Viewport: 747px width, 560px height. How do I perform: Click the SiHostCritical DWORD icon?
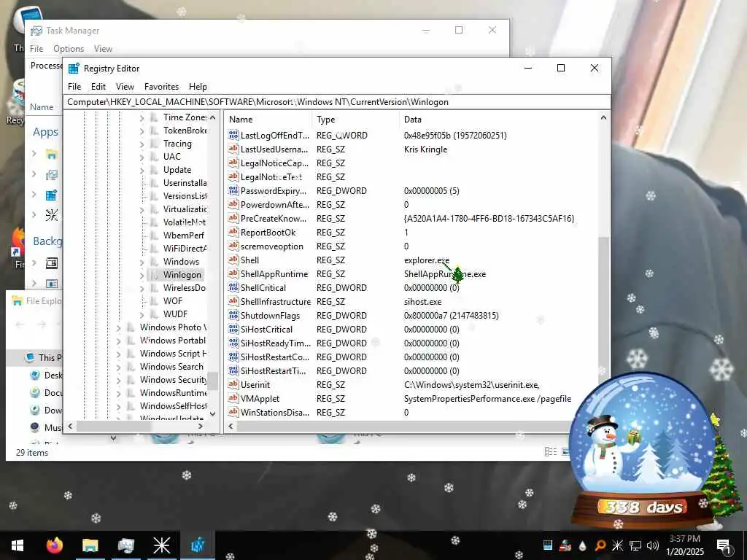click(233, 329)
